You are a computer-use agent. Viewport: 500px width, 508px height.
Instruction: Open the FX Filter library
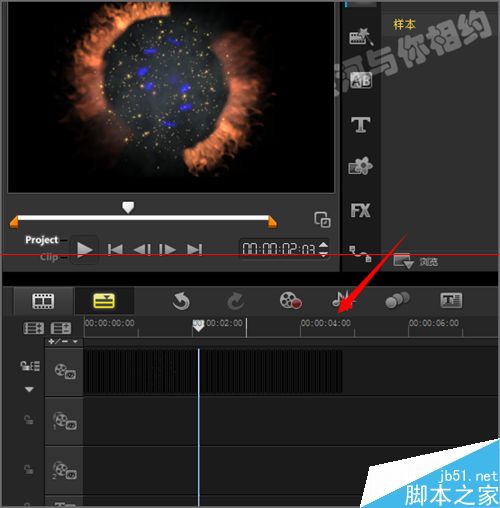click(360, 210)
